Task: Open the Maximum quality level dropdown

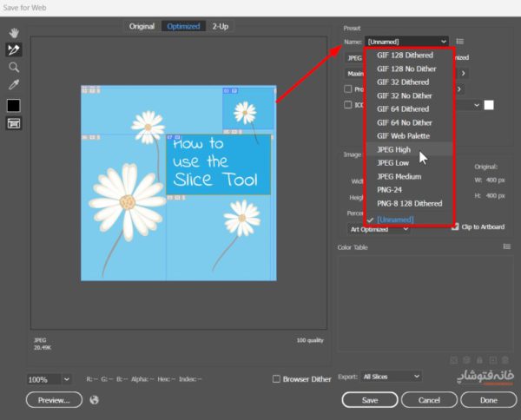Action: point(355,74)
